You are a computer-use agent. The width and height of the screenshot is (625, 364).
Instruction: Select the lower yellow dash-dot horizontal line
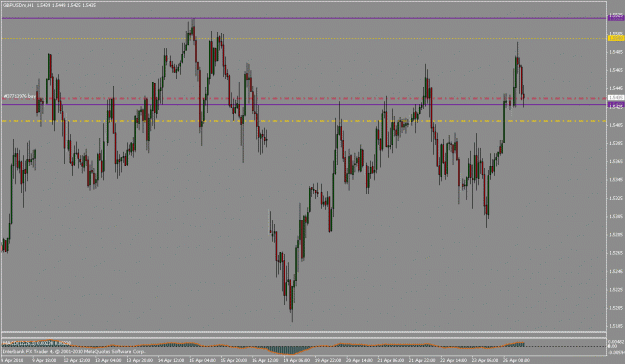304,121
